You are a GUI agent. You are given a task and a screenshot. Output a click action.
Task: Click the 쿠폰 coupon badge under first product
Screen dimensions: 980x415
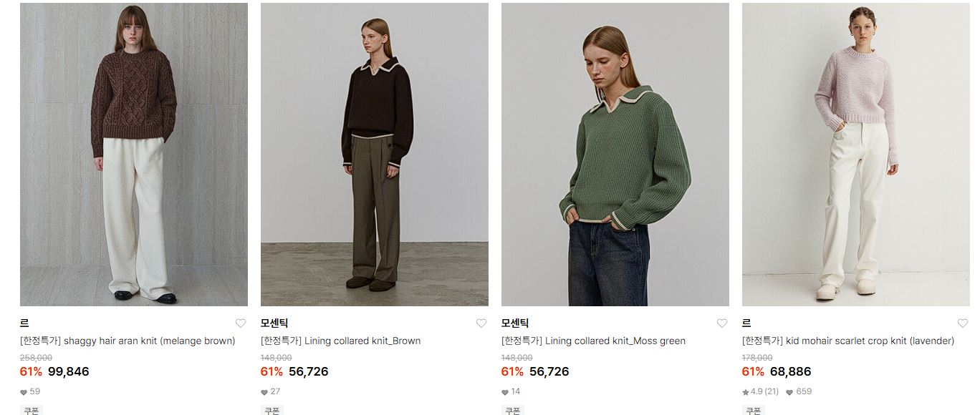[x=32, y=411]
